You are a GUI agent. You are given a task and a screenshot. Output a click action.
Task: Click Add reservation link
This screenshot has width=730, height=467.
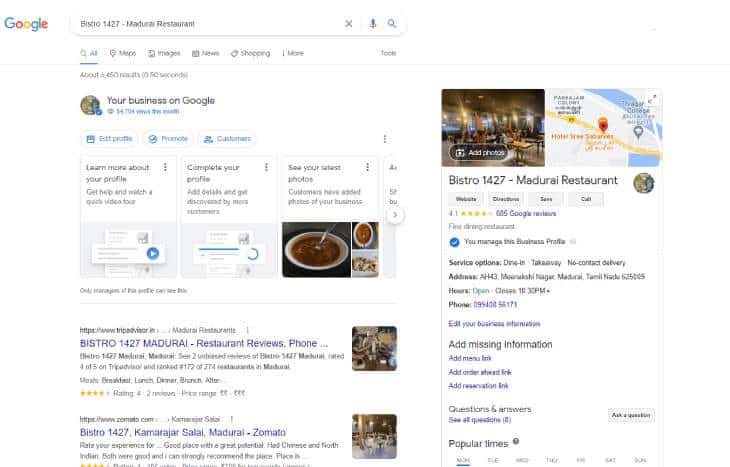[479, 386]
